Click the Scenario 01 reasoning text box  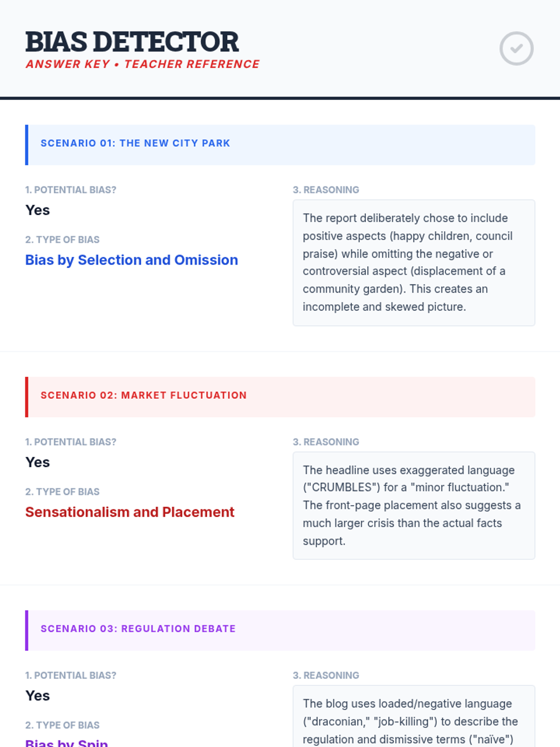[x=413, y=263]
